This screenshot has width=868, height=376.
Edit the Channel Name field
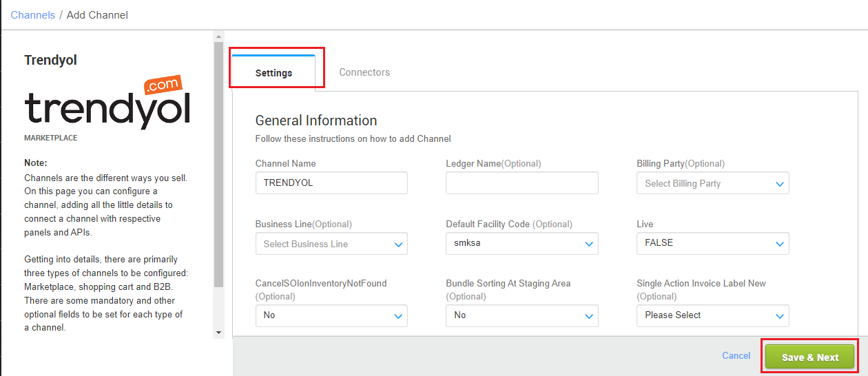(331, 183)
